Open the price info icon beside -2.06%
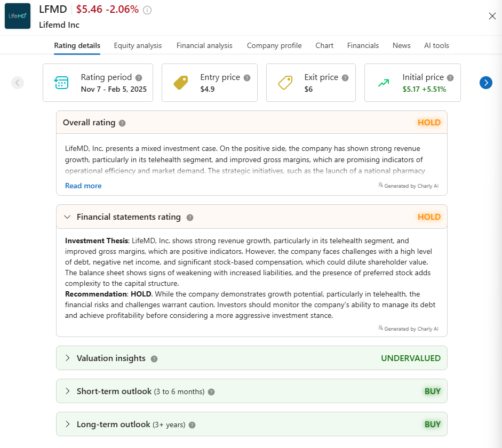Screen dimensions: 502x448 (147, 10)
